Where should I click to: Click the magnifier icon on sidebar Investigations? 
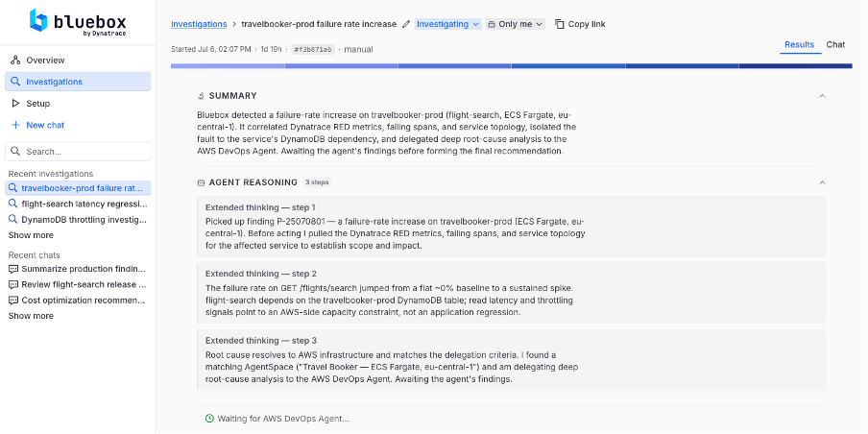coord(15,82)
